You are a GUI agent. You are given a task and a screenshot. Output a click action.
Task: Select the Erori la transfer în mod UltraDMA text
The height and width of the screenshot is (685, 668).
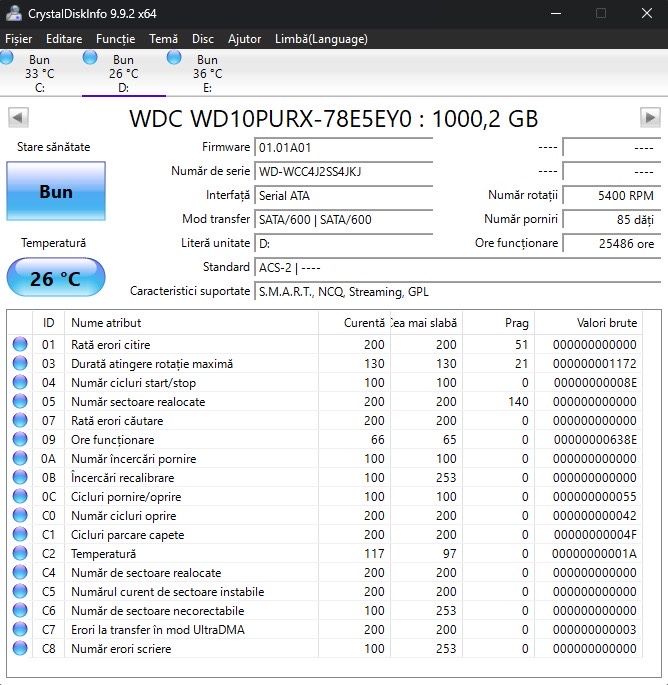(158, 630)
